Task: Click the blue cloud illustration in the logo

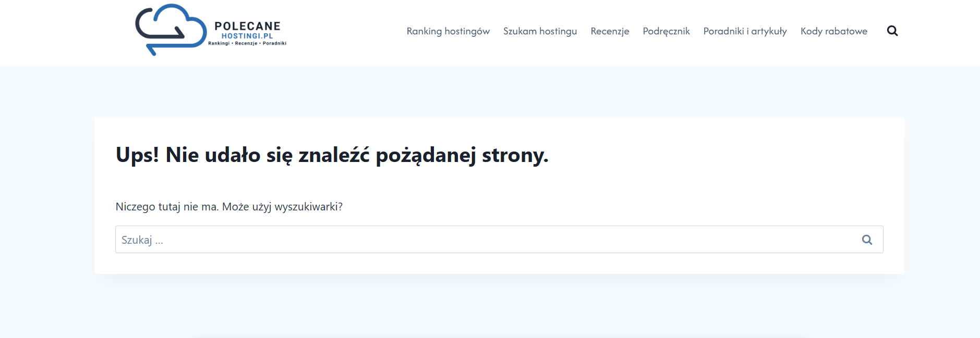Action: coord(171,29)
